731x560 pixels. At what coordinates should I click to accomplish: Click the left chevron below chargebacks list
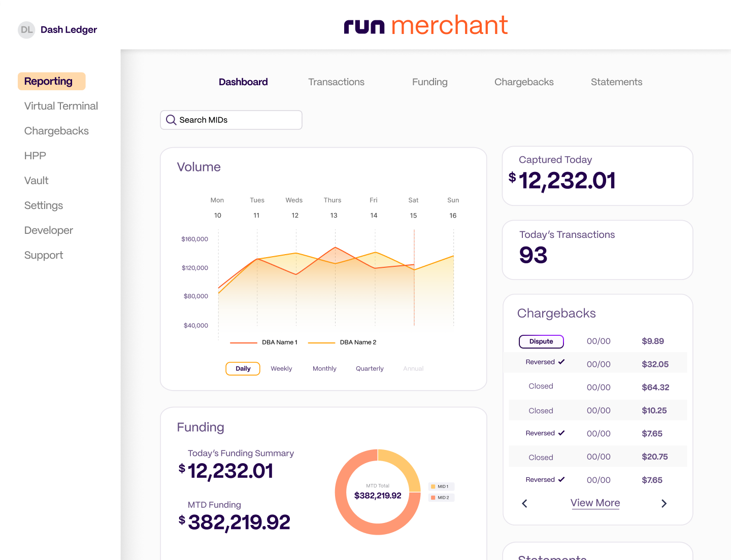pyautogui.click(x=524, y=503)
